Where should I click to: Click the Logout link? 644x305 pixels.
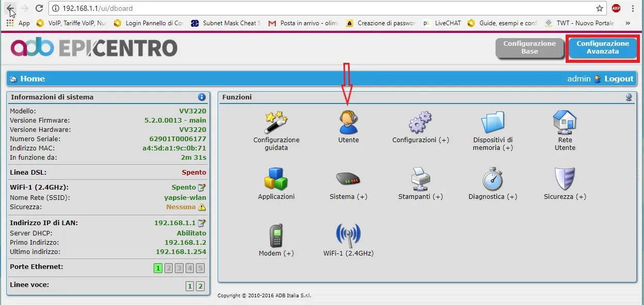[x=619, y=79]
